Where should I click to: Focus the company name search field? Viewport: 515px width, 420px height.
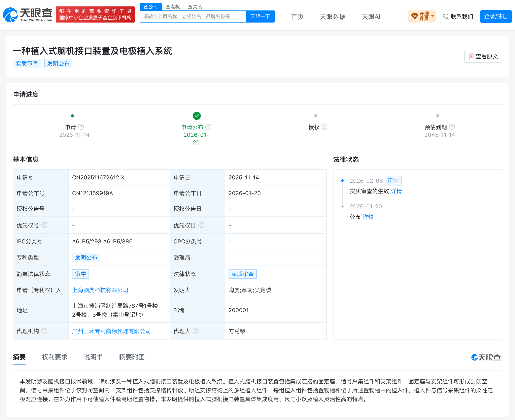pos(193,16)
